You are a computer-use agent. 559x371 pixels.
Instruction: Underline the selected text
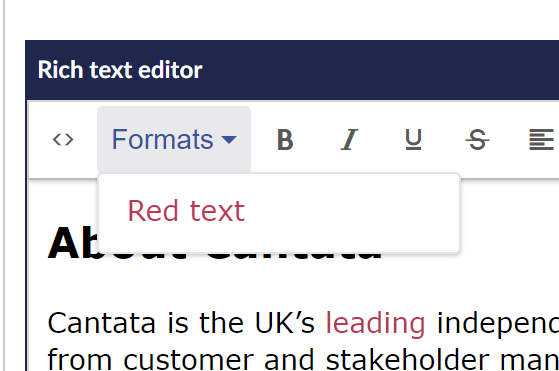(x=414, y=139)
